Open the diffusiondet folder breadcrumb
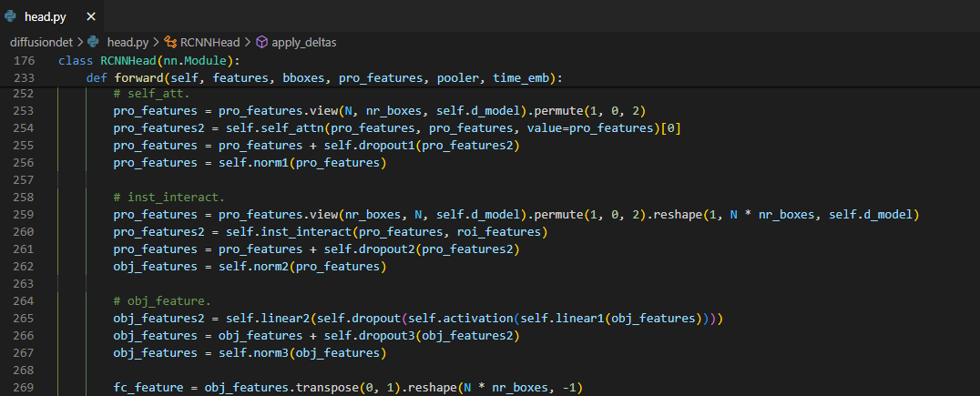Image resolution: width=980 pixels, height=396 pixels. click(x=41, y=42)
